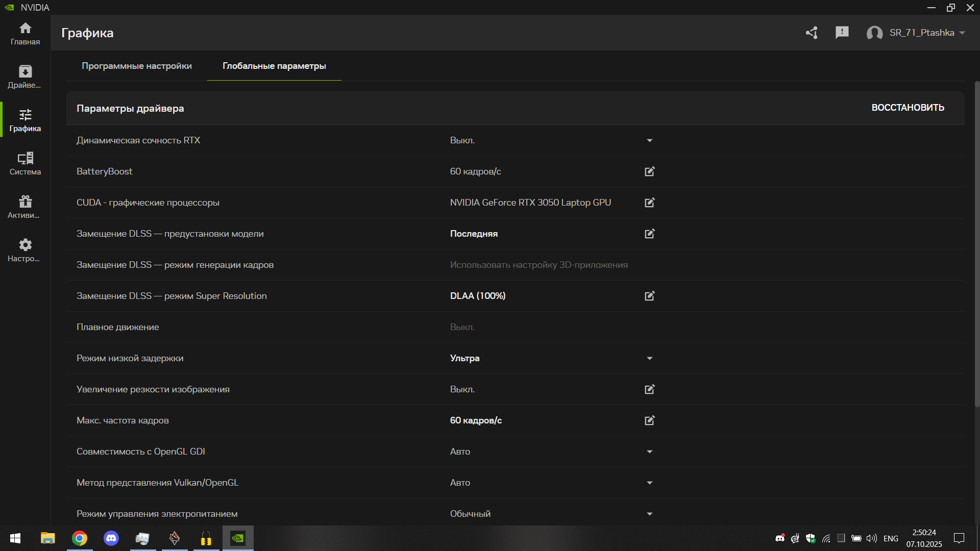Screen dimensions: 980x551
Task: Edit CUDA graphics processors setting
Action: [649, 203]
